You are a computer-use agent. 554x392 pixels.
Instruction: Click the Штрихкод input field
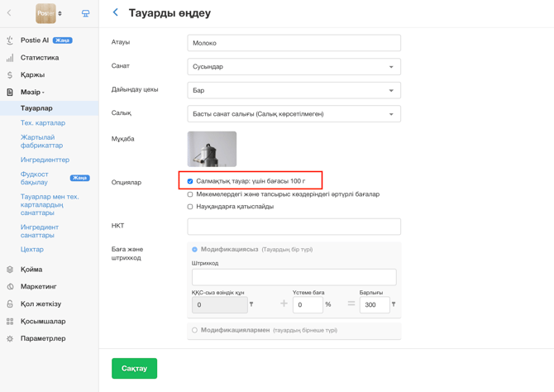294,277
